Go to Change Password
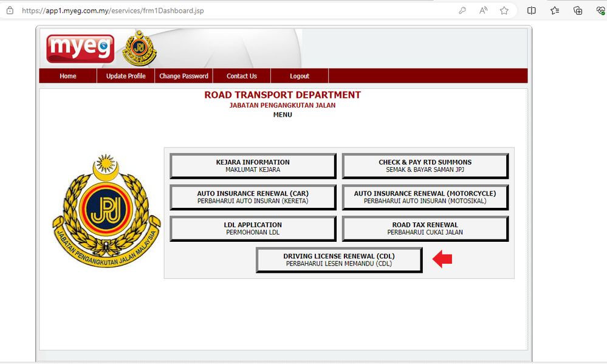 (x=183, y=75)
